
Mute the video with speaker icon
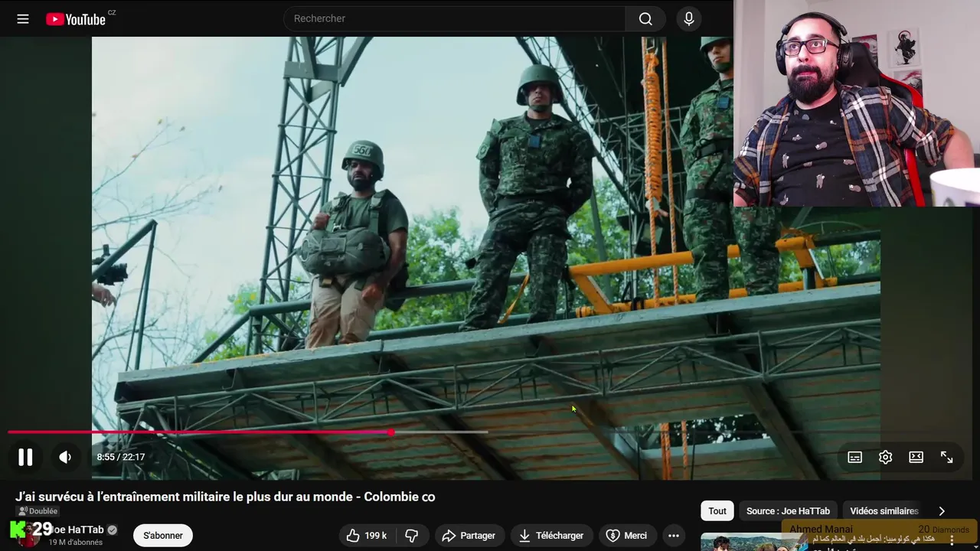65,457
